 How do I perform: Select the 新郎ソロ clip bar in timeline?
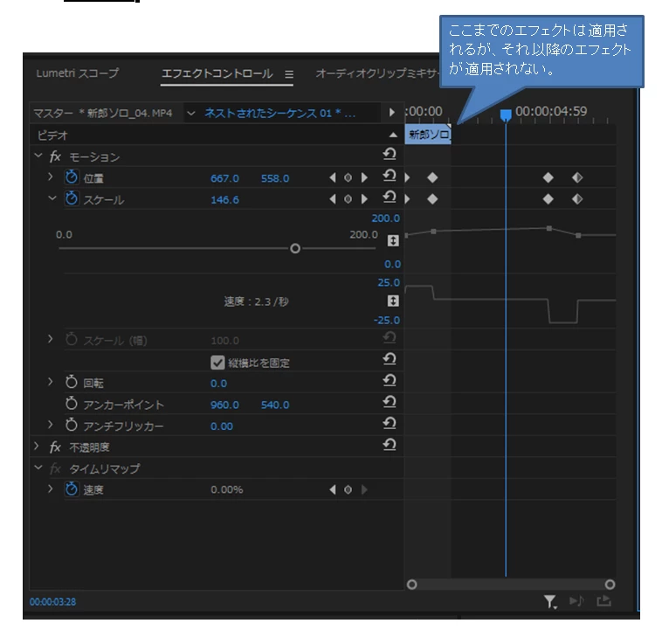point(428,135)
